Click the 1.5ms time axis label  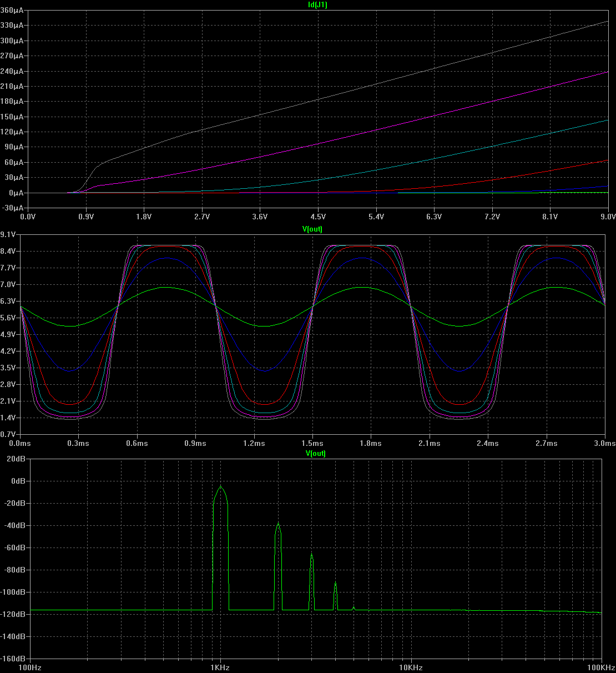click(x=312, y=443)
